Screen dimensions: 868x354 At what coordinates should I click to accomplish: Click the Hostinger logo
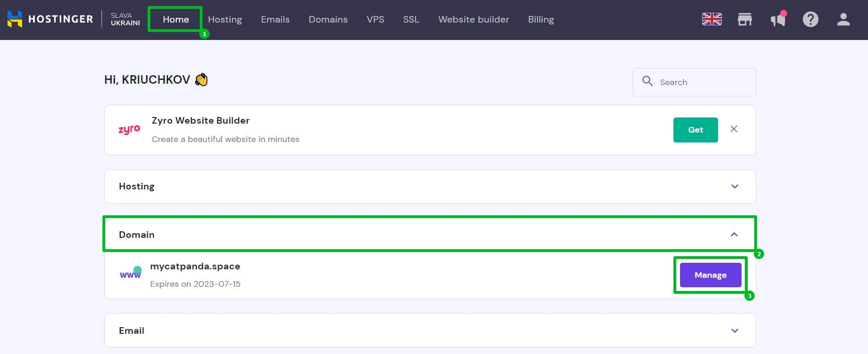[x=50, y=19]
